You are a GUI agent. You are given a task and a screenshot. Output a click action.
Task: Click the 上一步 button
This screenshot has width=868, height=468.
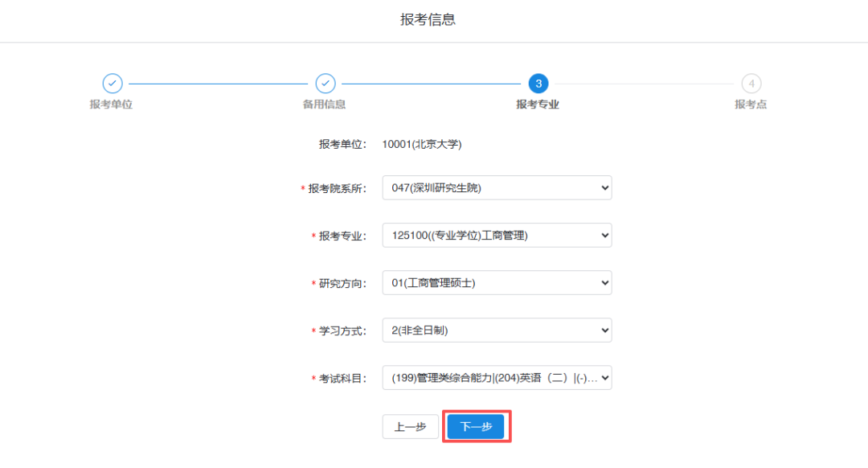tap(410, 427)
